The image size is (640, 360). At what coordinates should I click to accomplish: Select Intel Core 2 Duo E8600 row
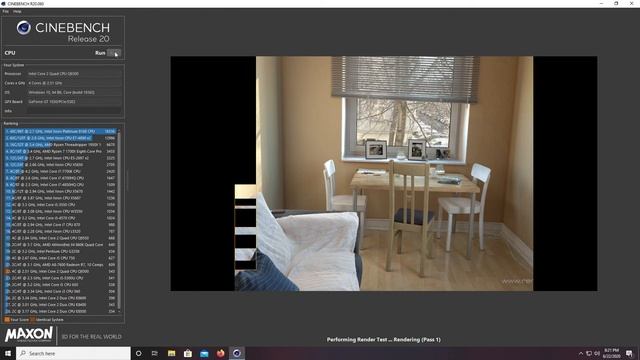click(x=60, y=298)
